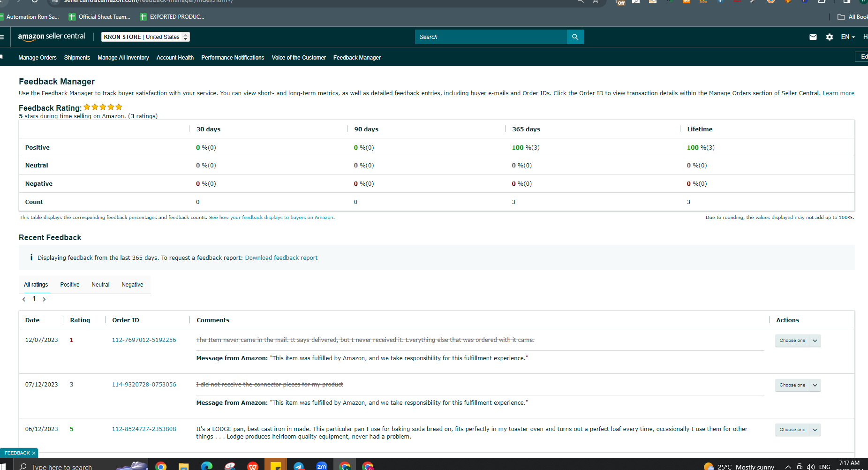Open Choose one dropdown for 12/07/2023 feedback
The width and height of the screenshot is (868, 470).
tap(798, 341)
